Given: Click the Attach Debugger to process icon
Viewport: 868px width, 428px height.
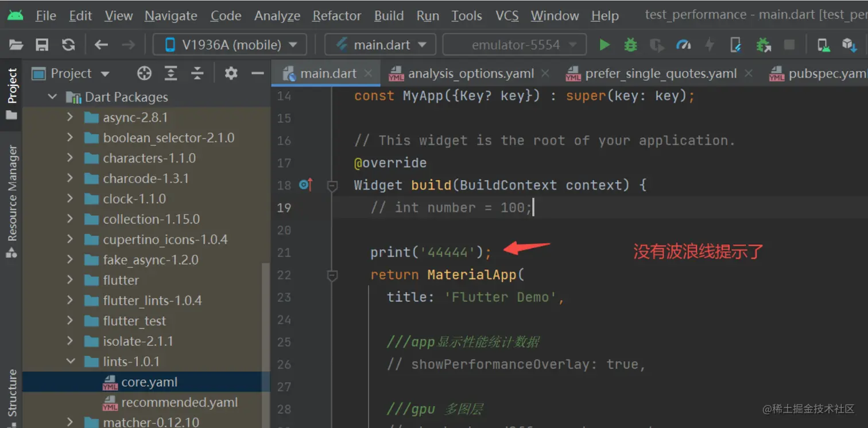Looking at the screenshot, I should click(763, 45).
